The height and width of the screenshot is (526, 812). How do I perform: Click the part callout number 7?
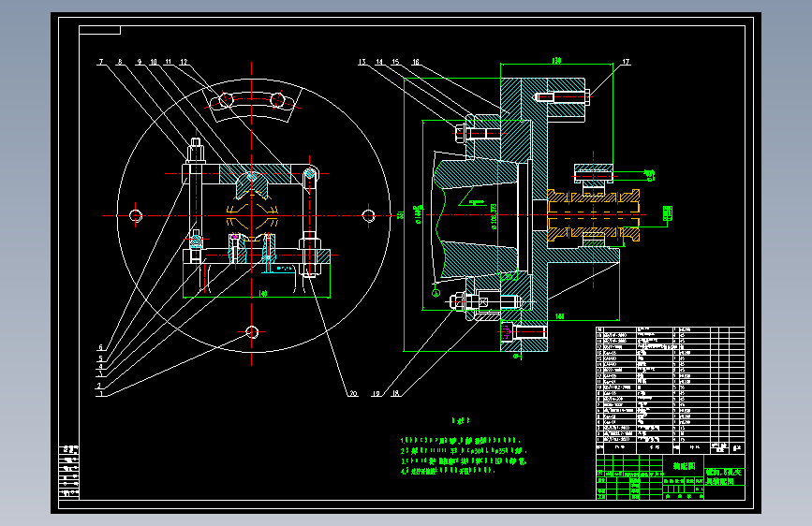[101, 62]
